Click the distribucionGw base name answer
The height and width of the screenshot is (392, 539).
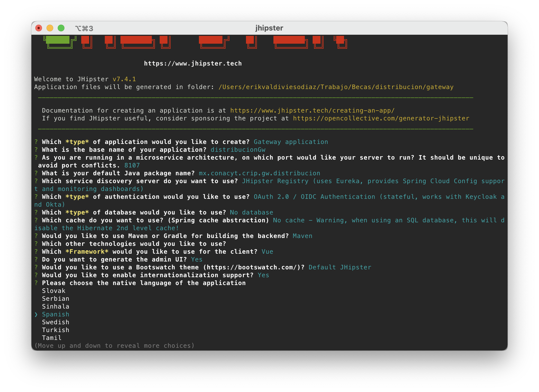(238, 150)
